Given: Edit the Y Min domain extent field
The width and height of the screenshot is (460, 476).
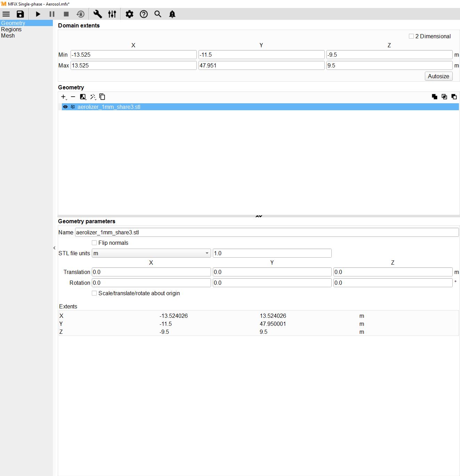Looking at the screenshot, I should pos(261,55).
